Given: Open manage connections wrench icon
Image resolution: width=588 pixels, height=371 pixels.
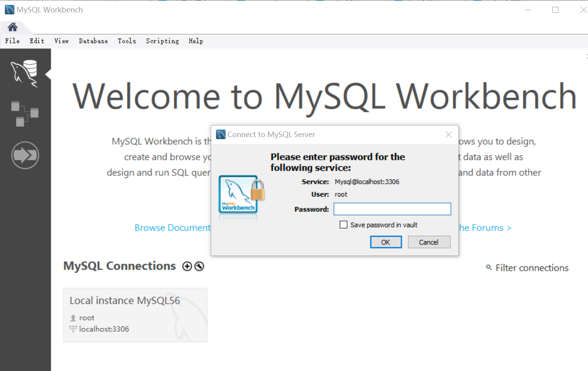Looking at the screenshot, I should coord(199,266).
